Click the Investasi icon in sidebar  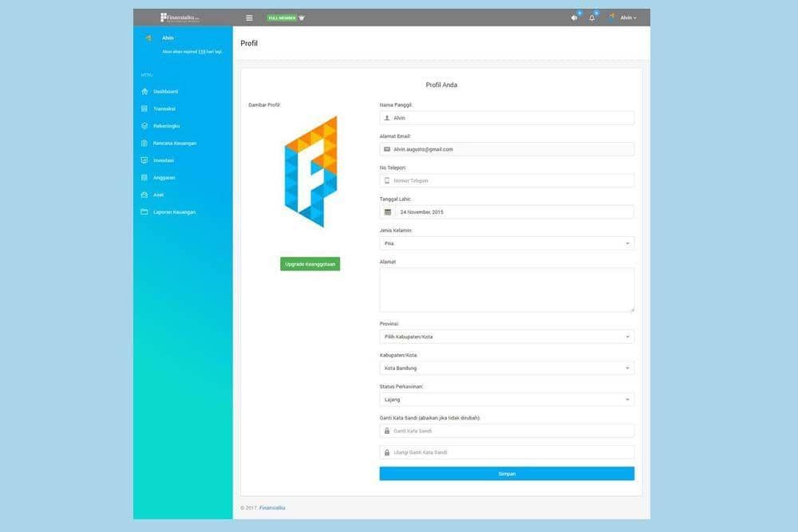pos(144,160)
